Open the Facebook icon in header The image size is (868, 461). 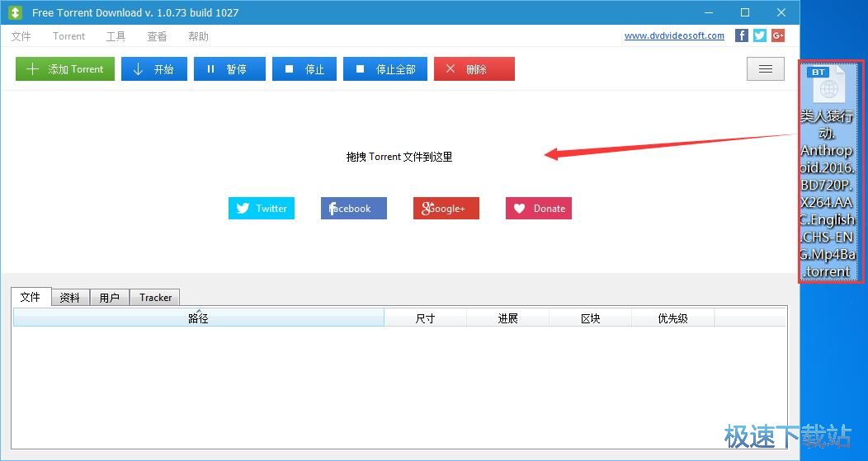point(741,35)
